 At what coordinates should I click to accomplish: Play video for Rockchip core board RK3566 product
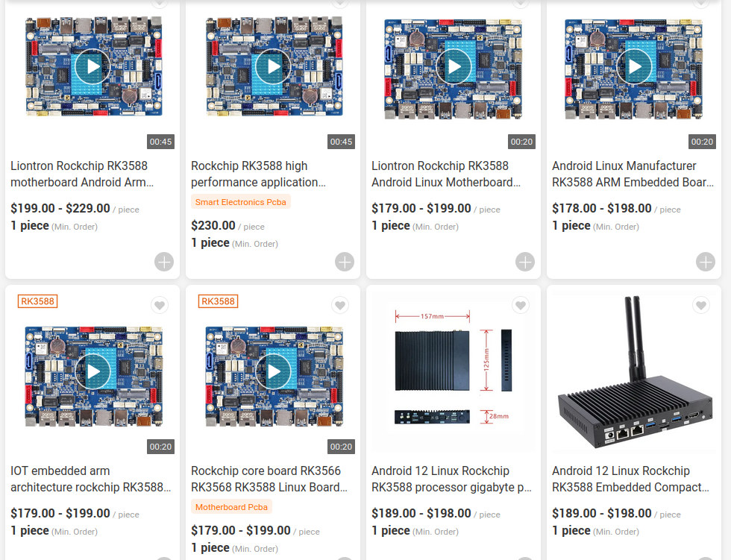coord(273,372)
